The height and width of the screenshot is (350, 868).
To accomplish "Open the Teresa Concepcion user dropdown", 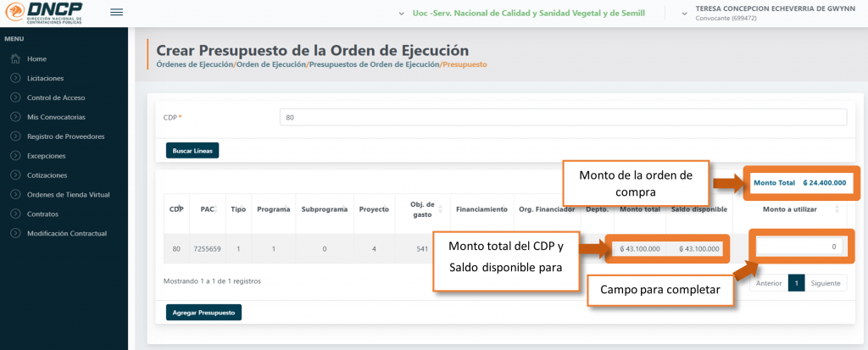I will [776, 13].
